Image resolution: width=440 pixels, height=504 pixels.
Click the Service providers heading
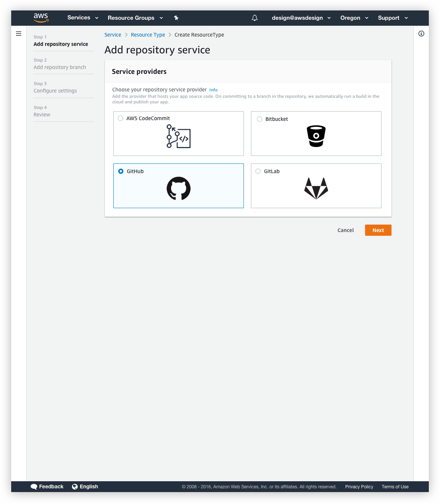139,72
